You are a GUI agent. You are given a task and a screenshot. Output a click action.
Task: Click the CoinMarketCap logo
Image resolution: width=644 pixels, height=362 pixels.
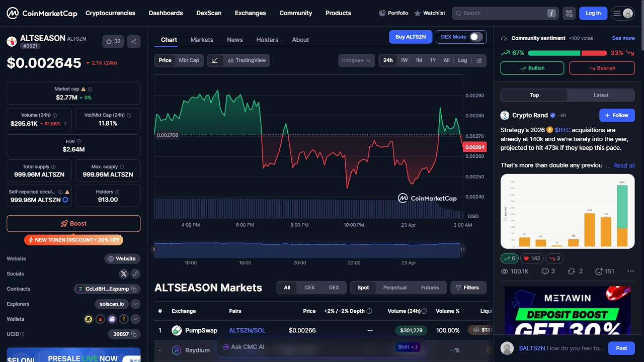point(42,13)
